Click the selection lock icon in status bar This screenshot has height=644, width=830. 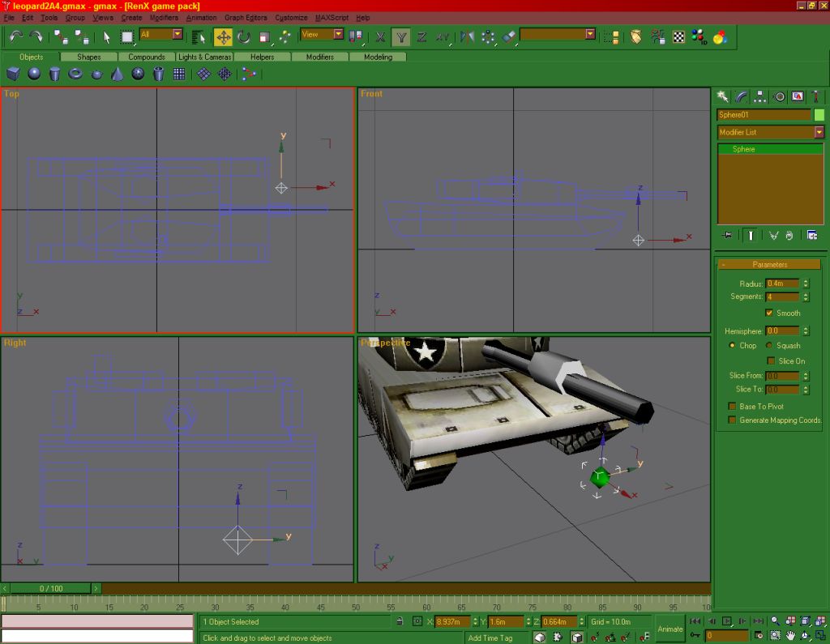pos(399,621)
